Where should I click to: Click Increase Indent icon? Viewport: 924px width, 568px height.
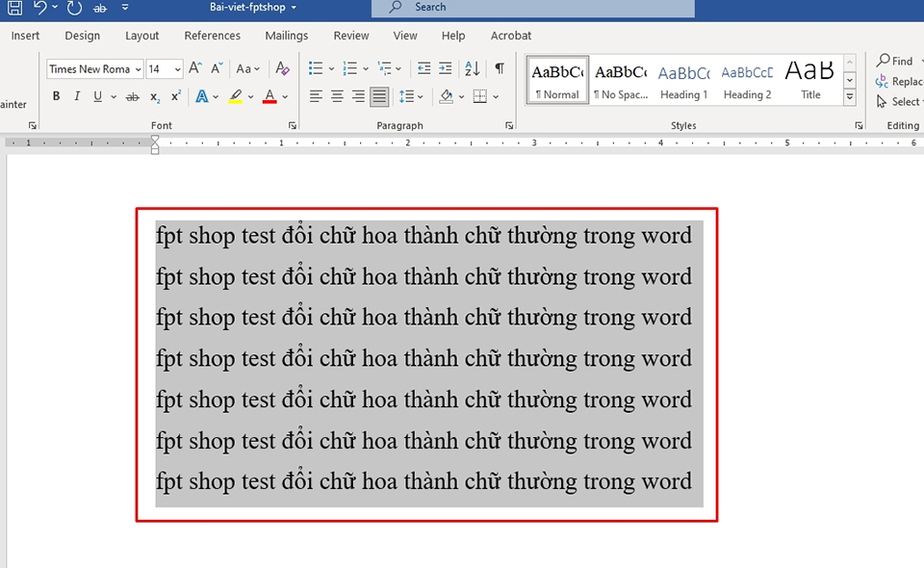tap(446, 68)
